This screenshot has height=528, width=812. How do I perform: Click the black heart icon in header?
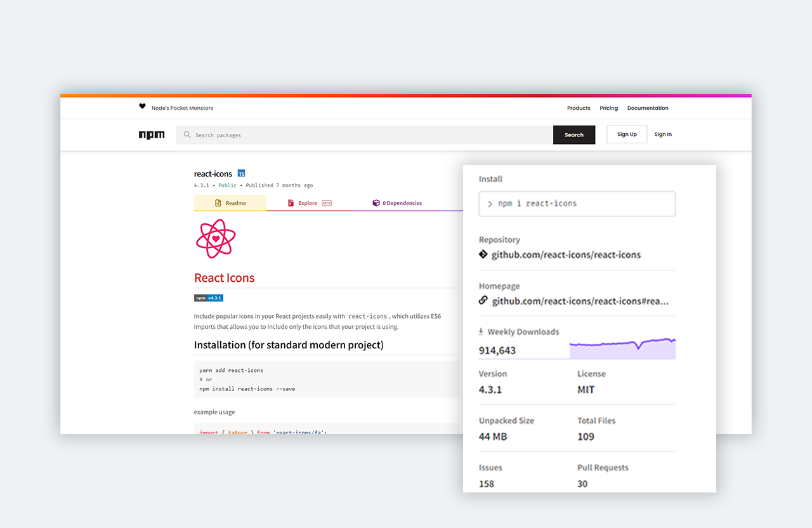coord(142,107)
